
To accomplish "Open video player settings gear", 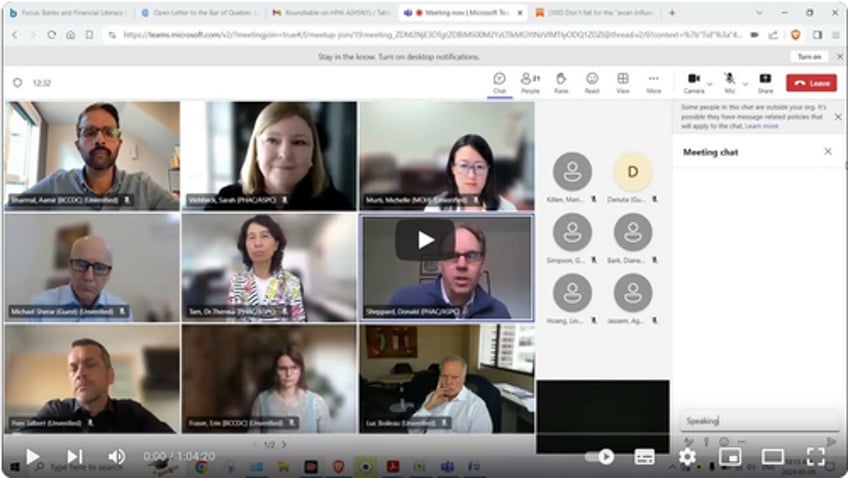I will pos(687,457).
